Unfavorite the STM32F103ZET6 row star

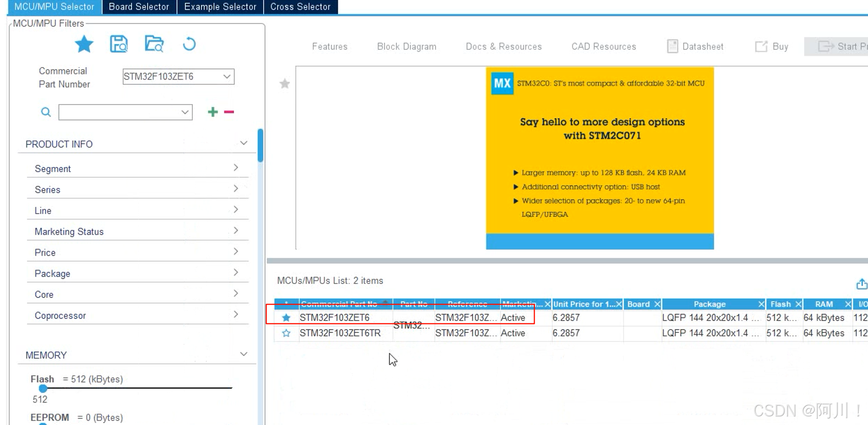point(286,318)
